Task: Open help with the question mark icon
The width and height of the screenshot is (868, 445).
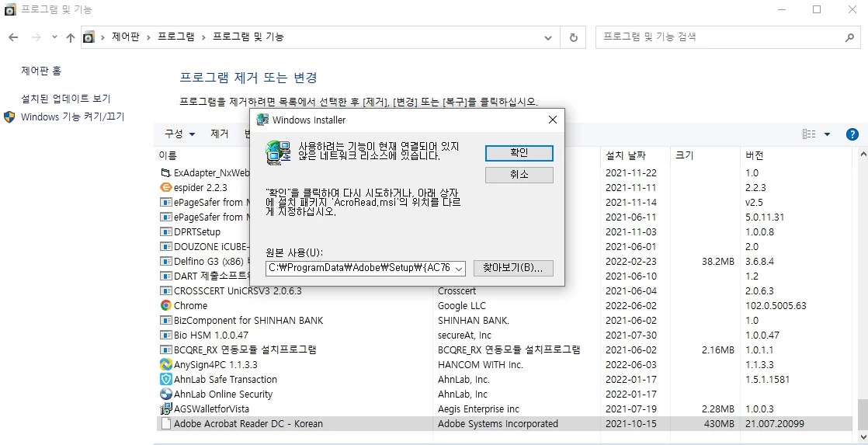Action: pos(852,134)
